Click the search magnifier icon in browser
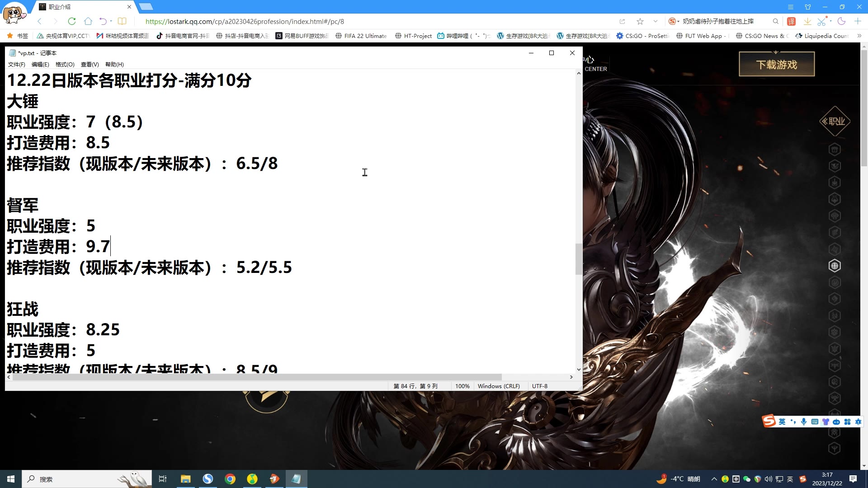 775,21
